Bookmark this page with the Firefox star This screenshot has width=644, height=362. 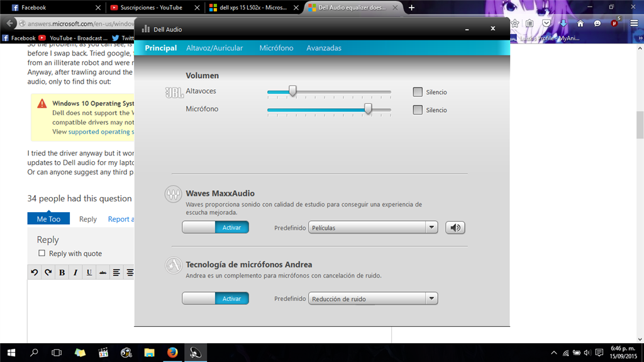click(515, 23)
